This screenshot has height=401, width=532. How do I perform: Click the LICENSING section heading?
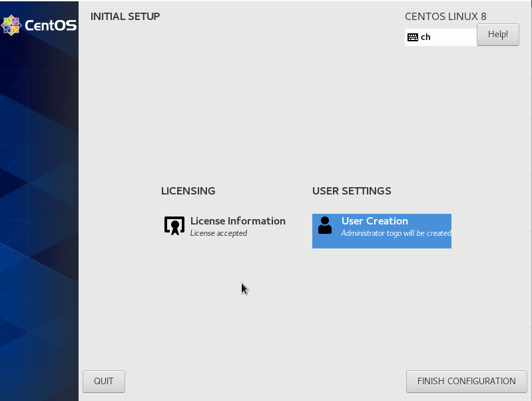188,191
